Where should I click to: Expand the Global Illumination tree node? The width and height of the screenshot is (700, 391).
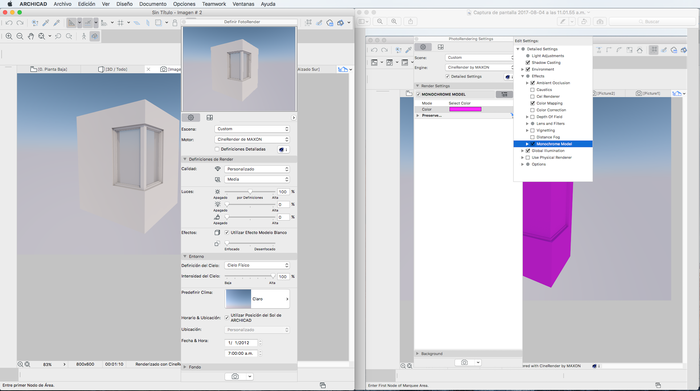tap(522, 151)
